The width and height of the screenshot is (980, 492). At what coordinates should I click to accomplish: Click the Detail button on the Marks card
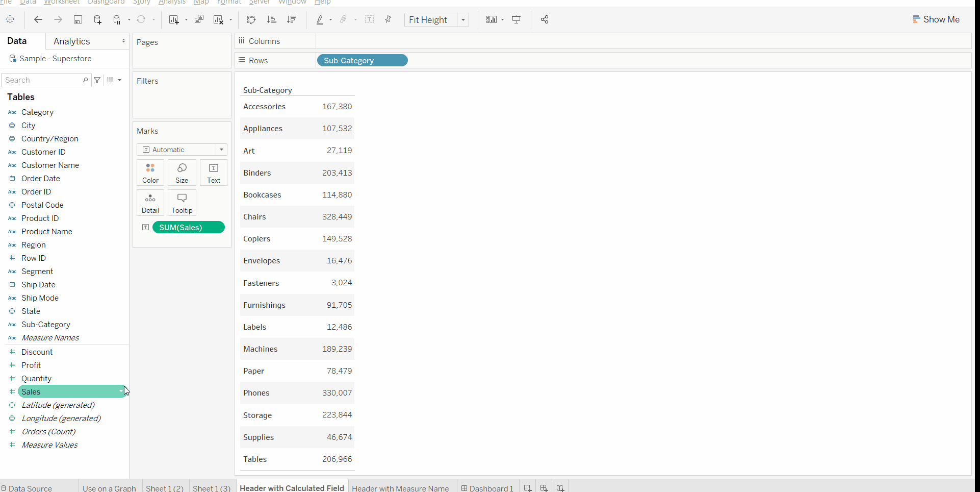pyautogui.click(x=150, y=203)
